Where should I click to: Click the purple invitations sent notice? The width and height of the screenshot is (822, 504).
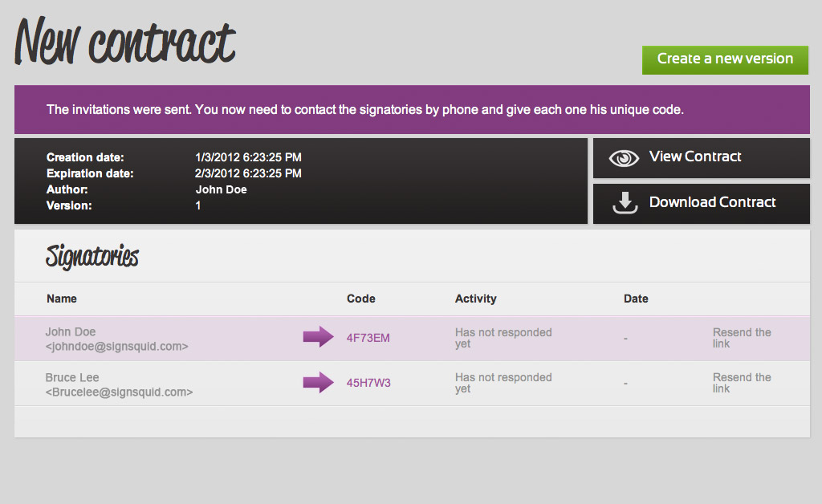412,109
